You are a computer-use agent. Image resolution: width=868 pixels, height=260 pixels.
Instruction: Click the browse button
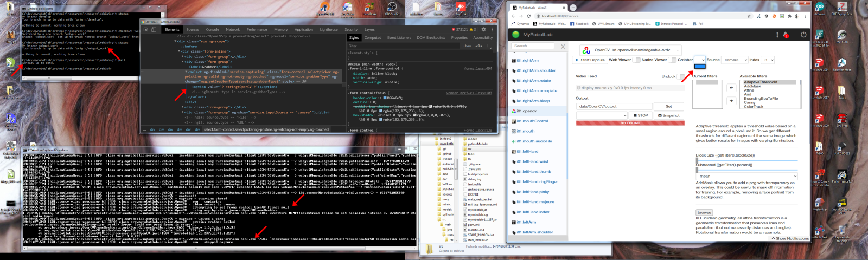pyautogui.click(x=704, y=212)
